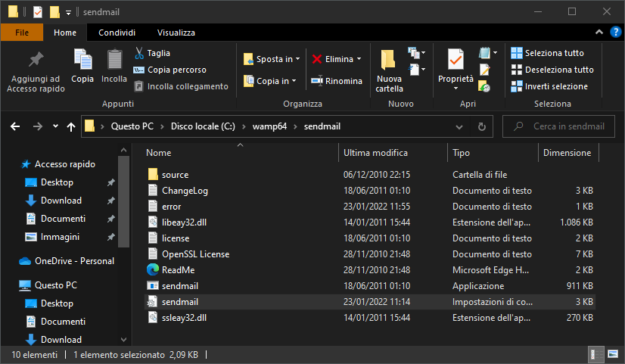Screen dimensions: 625x364
Task: Create a Nuova cartella
Action: (x=389, y=71)
